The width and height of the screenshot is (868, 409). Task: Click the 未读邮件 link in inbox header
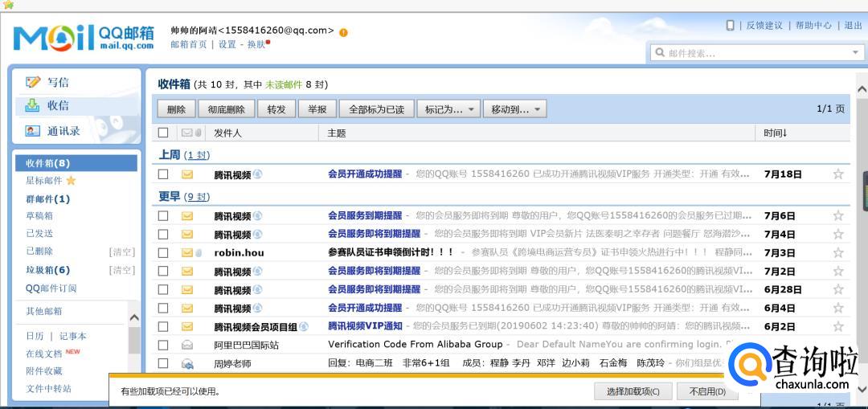(x=284, y=84)
